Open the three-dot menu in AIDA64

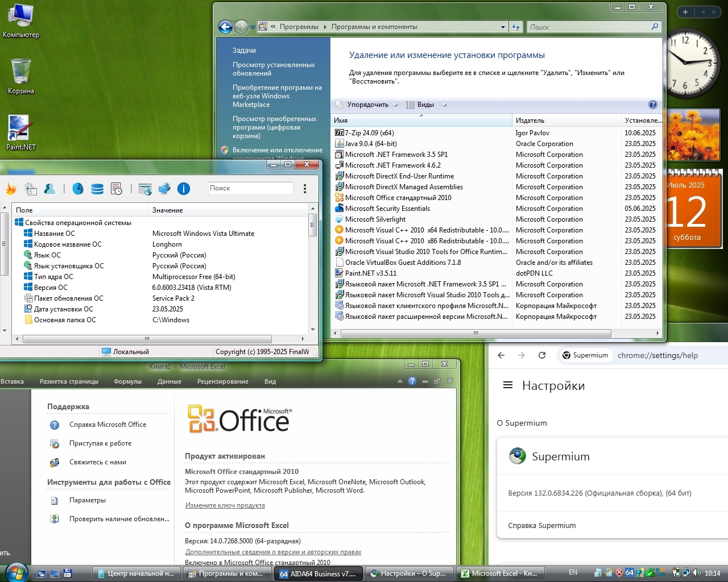click(x=305, y=189)
